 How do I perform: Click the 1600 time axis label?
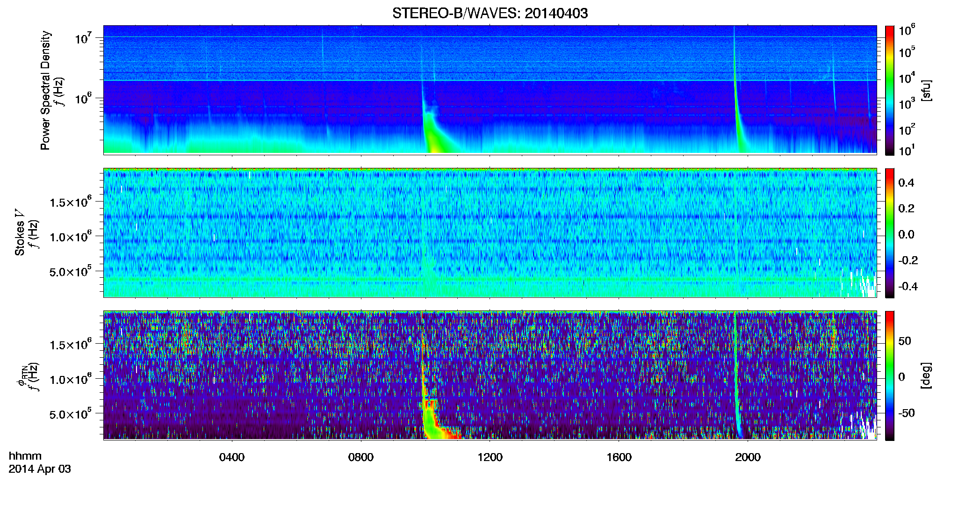[x=619, y=457]
